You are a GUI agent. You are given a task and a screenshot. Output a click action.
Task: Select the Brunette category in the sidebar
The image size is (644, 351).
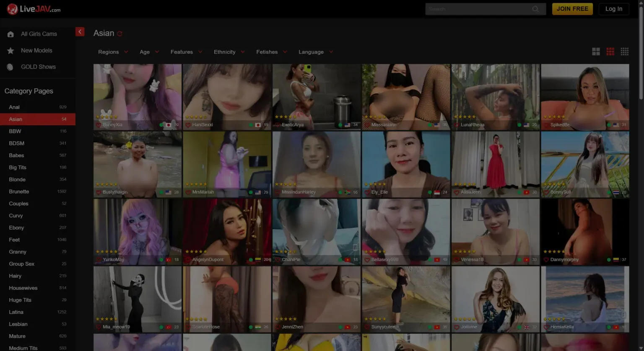(19, 191)
